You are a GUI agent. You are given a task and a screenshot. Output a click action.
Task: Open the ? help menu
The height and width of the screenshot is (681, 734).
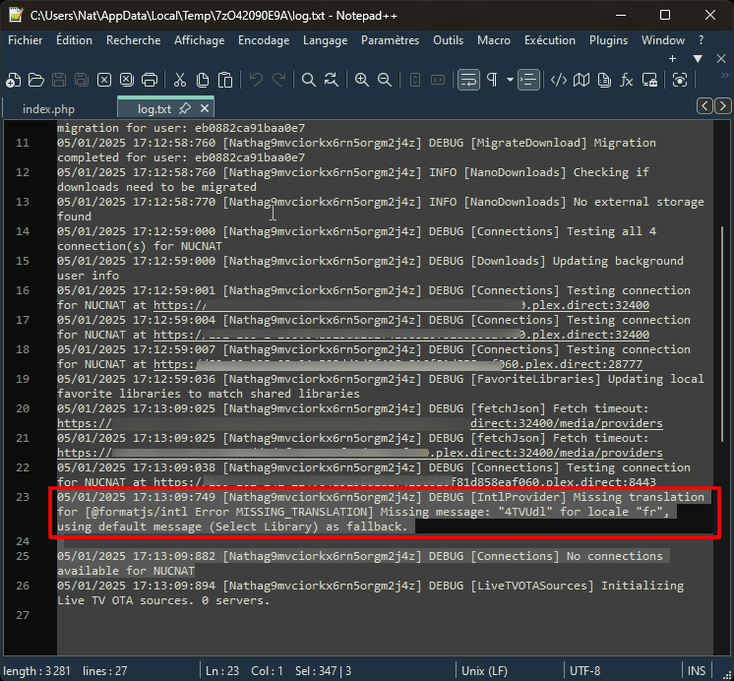[x=701, y=40]
